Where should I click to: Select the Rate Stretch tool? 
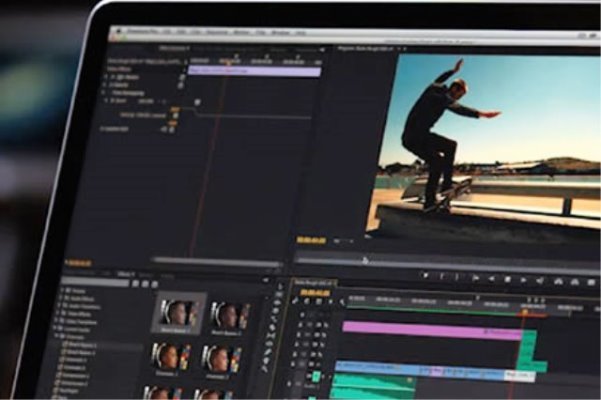coord(274,319)
